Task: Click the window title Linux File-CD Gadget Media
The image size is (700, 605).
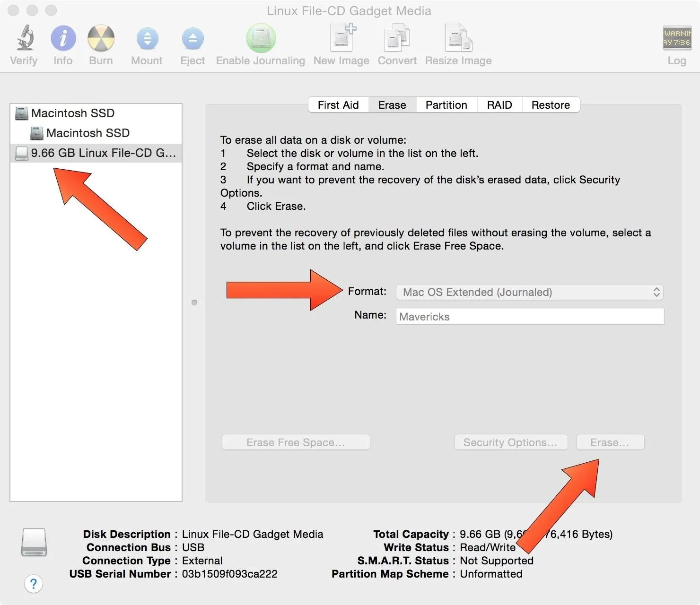Action: (x=349, y=11)
